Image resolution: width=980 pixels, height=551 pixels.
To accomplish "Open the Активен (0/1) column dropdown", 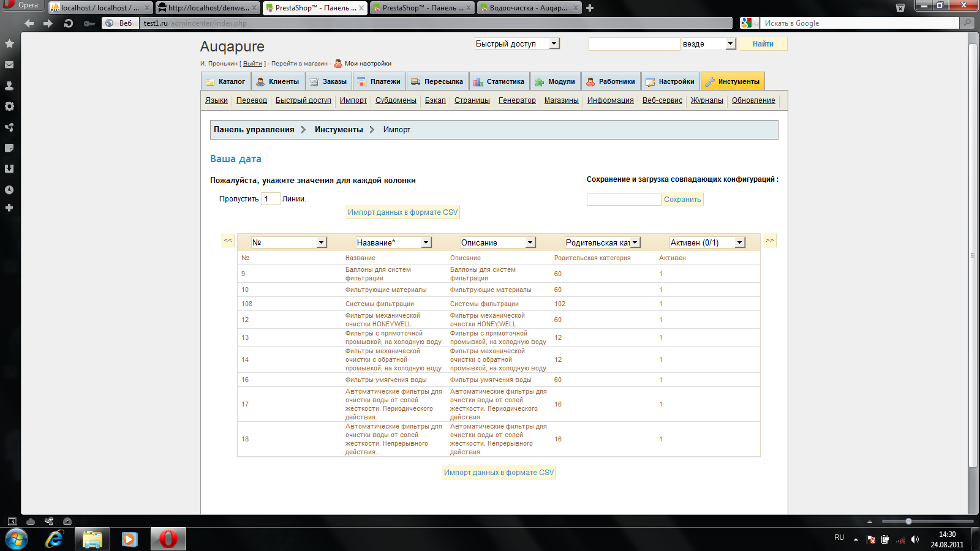I will [707, 243].
